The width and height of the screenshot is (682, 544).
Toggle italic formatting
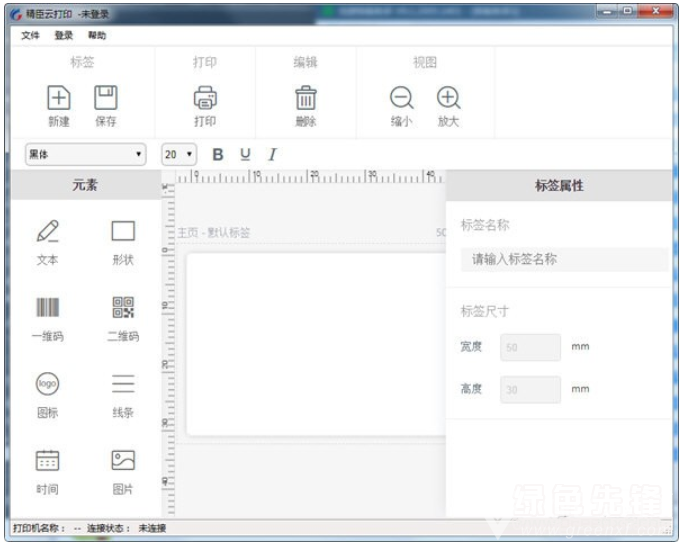coord(272,154)
